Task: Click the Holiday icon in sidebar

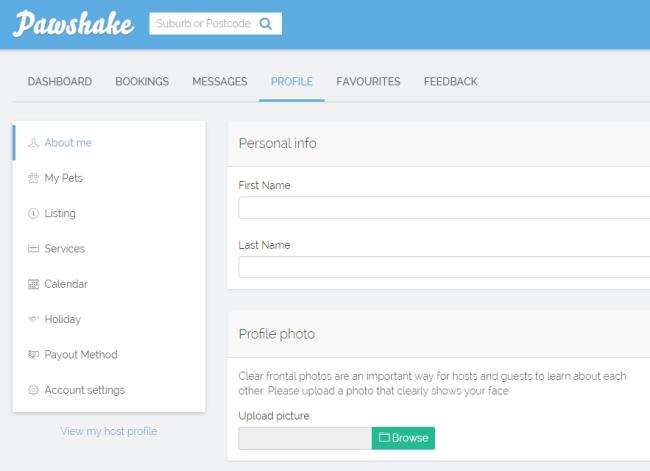Action: 33,319
